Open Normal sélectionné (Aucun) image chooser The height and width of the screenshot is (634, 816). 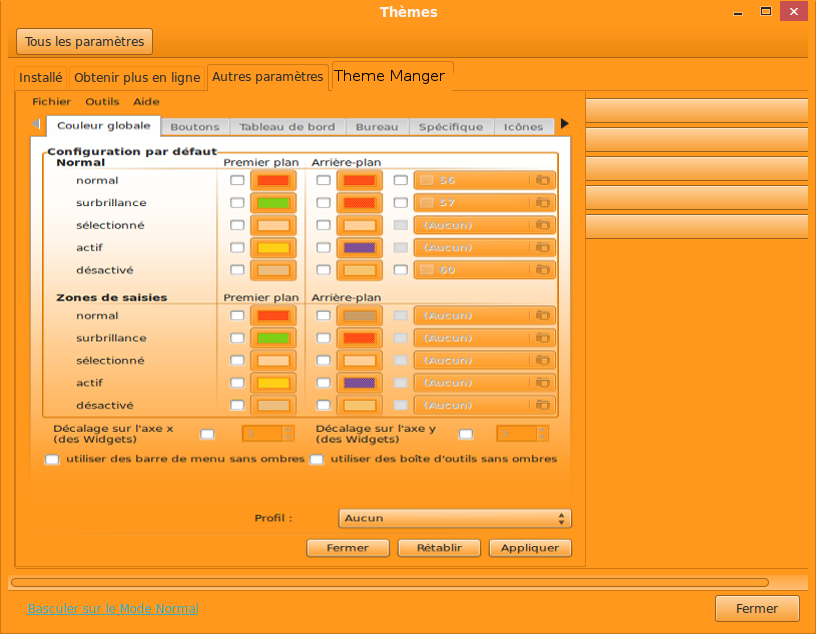pyautogui.click(x=484, y=225)
